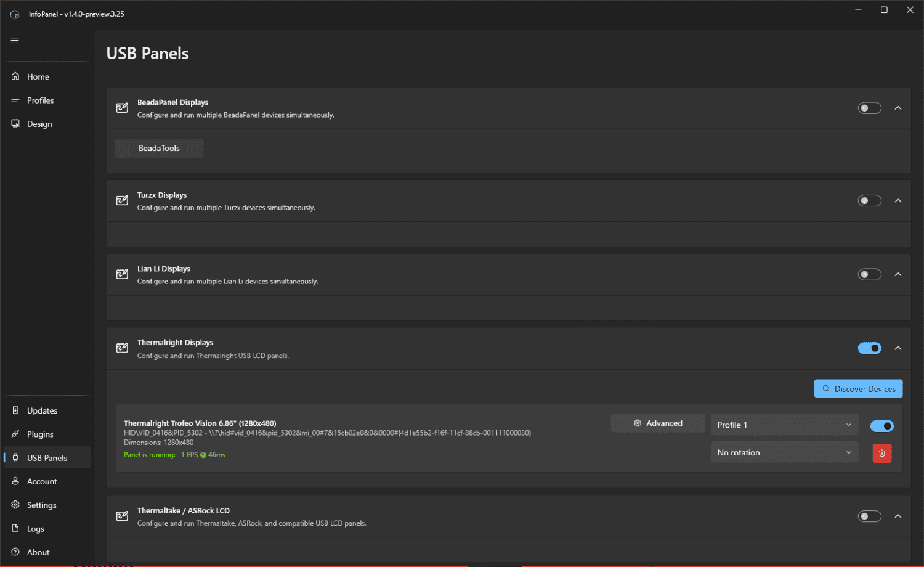Click the Plugins icon in sidebar

(15, 434)
